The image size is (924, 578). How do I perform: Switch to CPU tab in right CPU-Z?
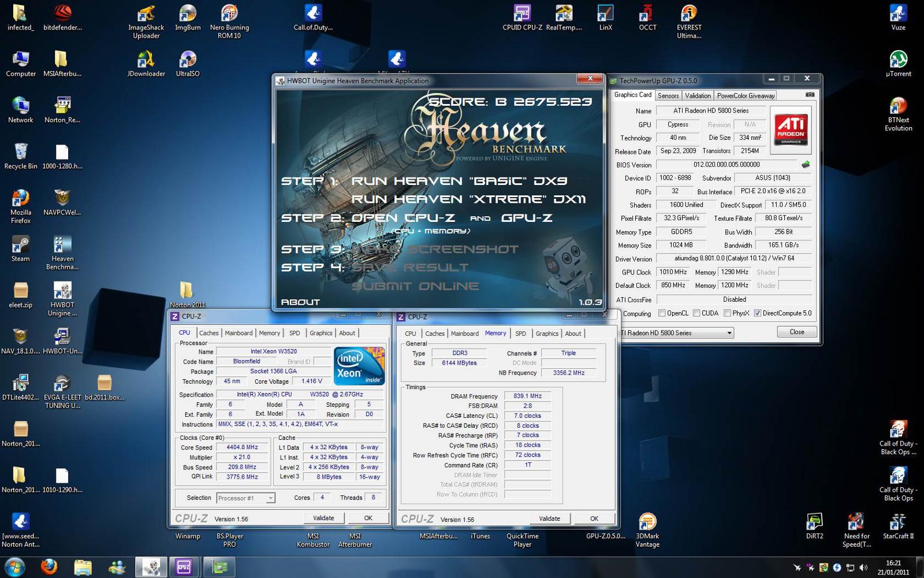click(411, 334)
